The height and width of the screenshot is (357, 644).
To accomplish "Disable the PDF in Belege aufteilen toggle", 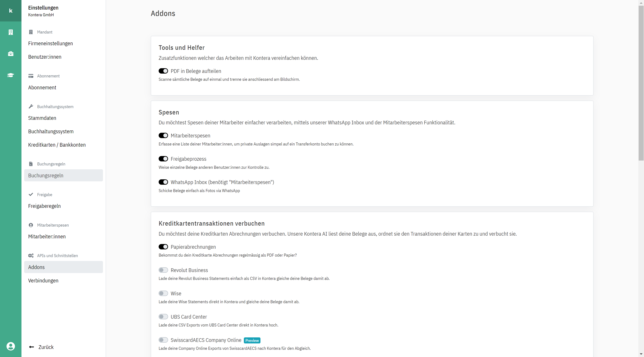I will pyautogui.click(x=163, y=71).
